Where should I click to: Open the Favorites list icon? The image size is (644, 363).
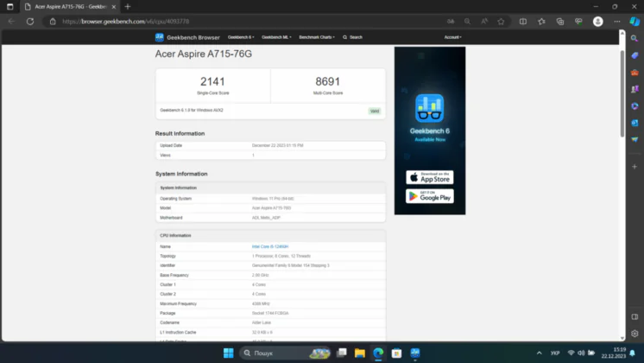coord(542,22)
